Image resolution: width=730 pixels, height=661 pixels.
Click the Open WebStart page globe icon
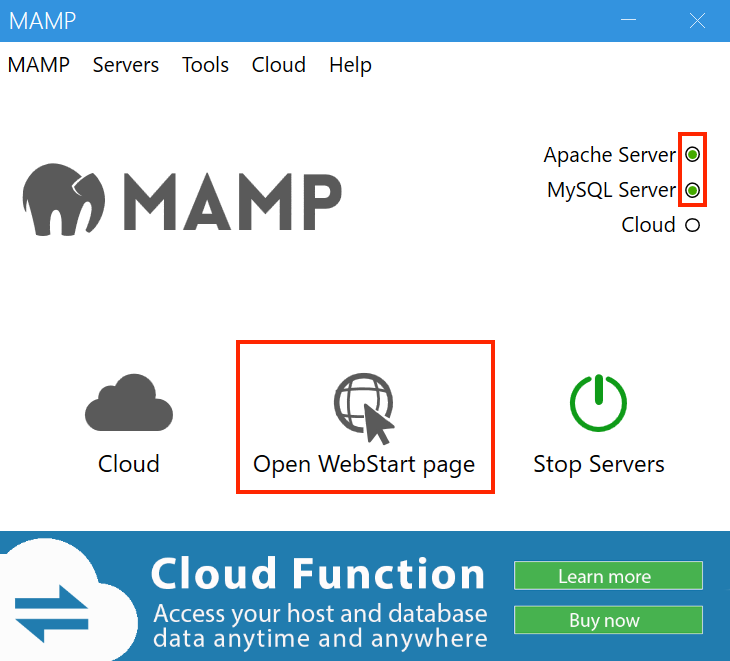click(364, 408)
